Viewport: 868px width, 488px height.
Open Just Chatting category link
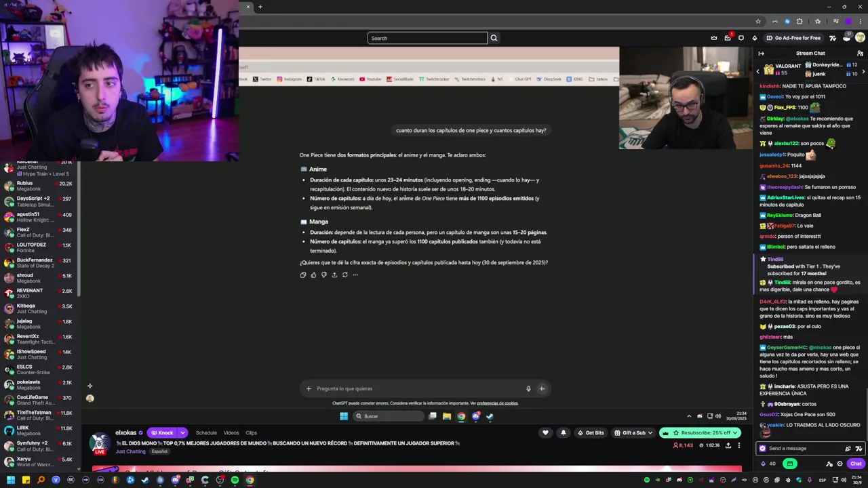(x=130, y=451)
